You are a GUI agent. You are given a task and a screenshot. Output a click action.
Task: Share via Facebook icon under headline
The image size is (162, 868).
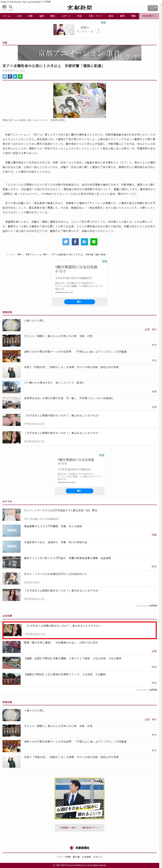click(x=10, y=77)
